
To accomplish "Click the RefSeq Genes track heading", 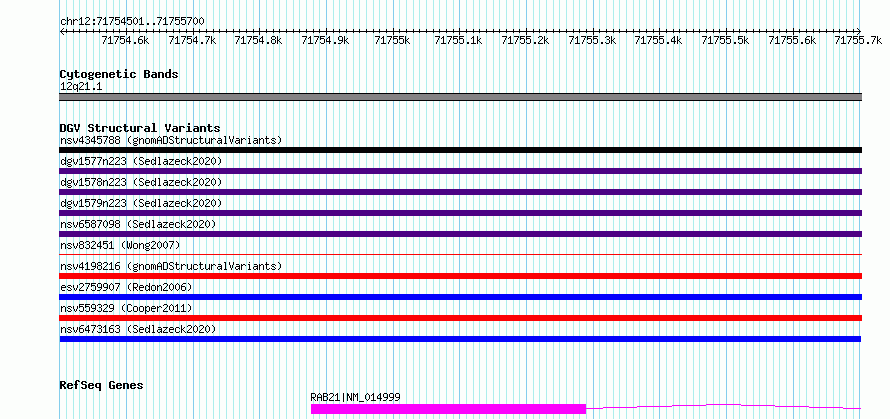I will (101, 386).
